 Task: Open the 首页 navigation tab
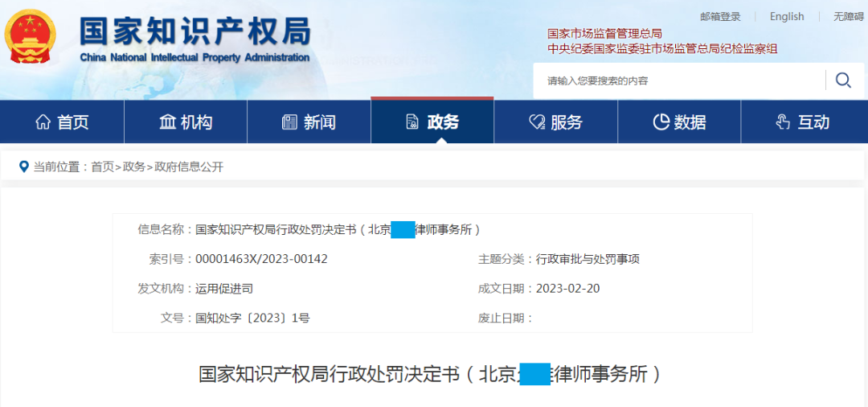pos(62,121)
